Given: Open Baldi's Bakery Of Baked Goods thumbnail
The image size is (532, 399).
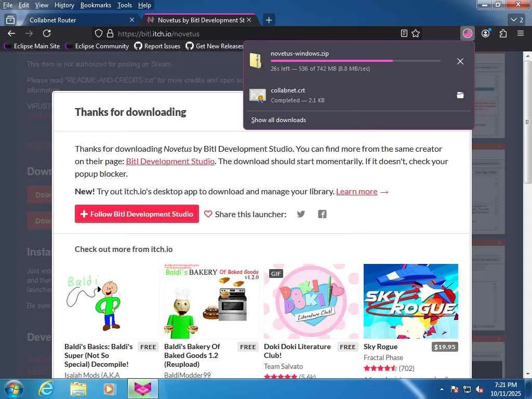Looking at the screenshot, I should coord(211,301).
